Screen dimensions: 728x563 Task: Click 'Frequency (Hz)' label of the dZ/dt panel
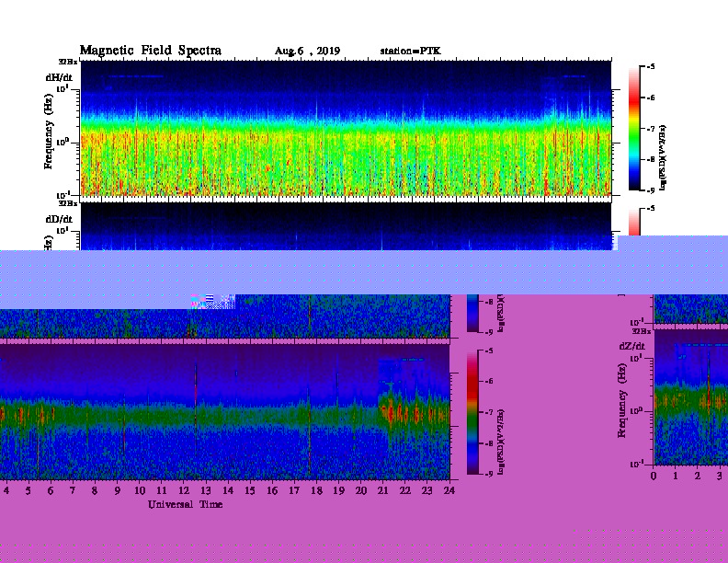click(x=622, y=401)
